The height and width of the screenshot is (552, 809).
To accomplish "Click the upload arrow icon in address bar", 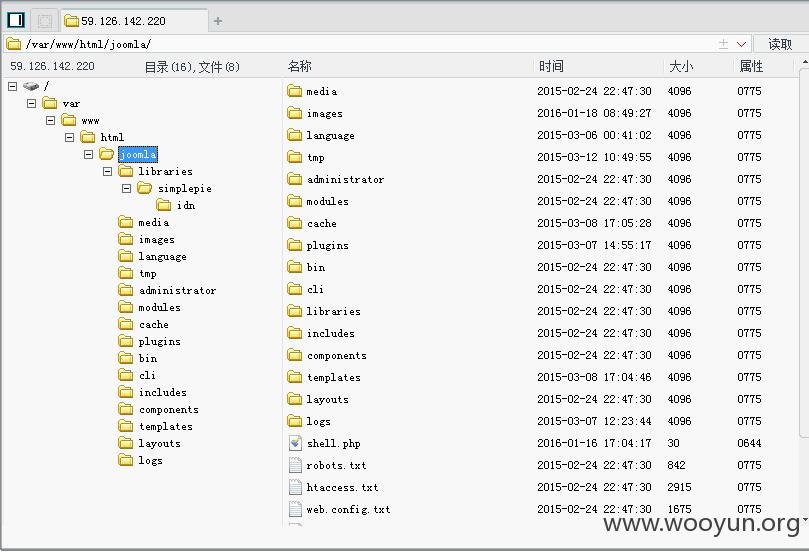I will coord(724,44).
